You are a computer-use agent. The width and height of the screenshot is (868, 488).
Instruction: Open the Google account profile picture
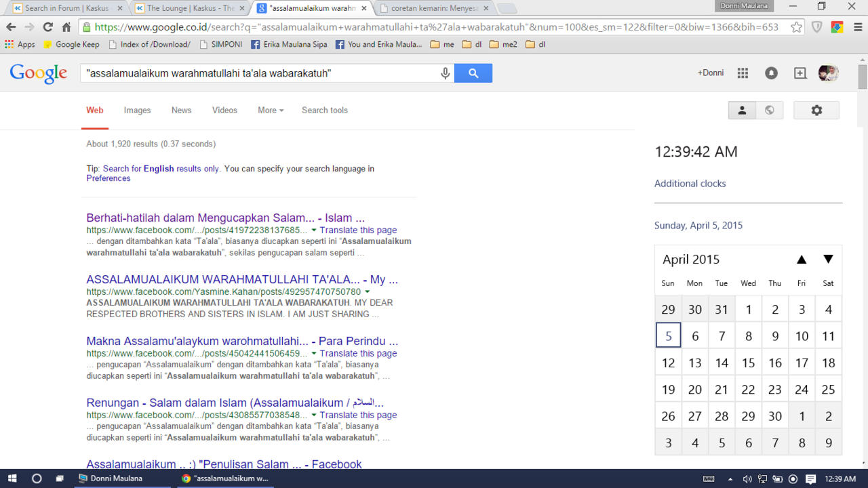(829, 73)
